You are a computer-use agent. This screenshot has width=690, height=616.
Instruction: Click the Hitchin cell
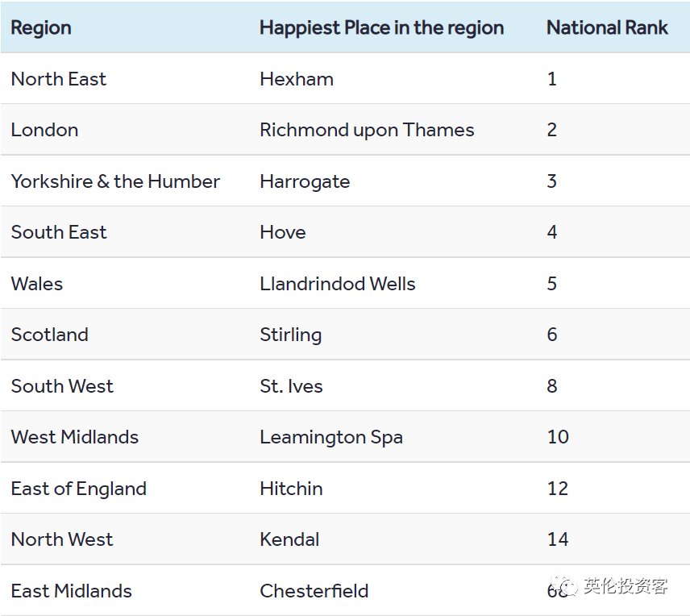coord(291,489)
